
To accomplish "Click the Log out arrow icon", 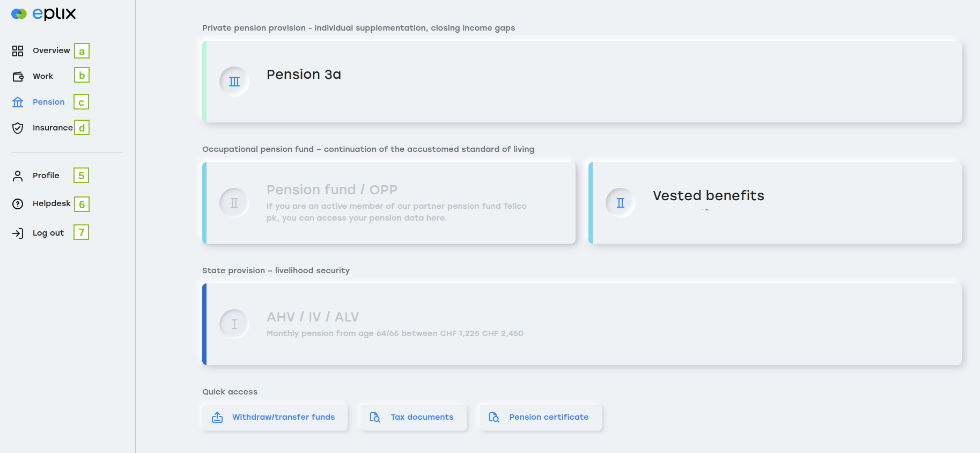I will (x=18, y=233).
